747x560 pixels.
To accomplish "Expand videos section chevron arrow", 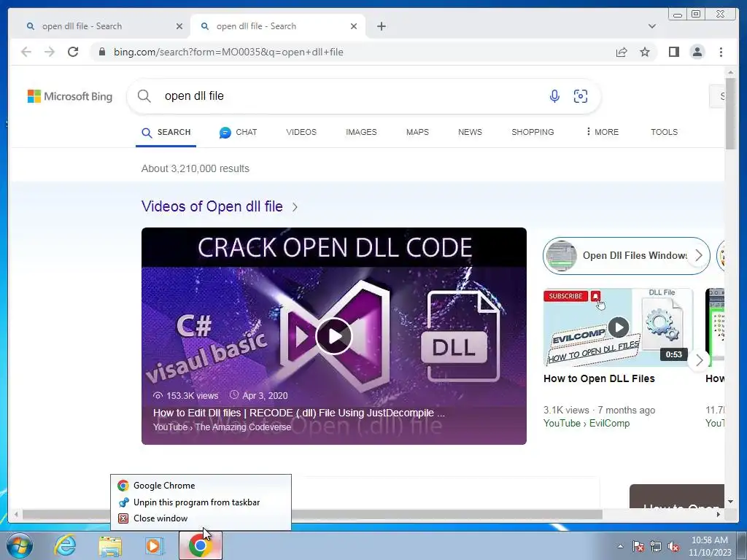I will coord(295,207).
